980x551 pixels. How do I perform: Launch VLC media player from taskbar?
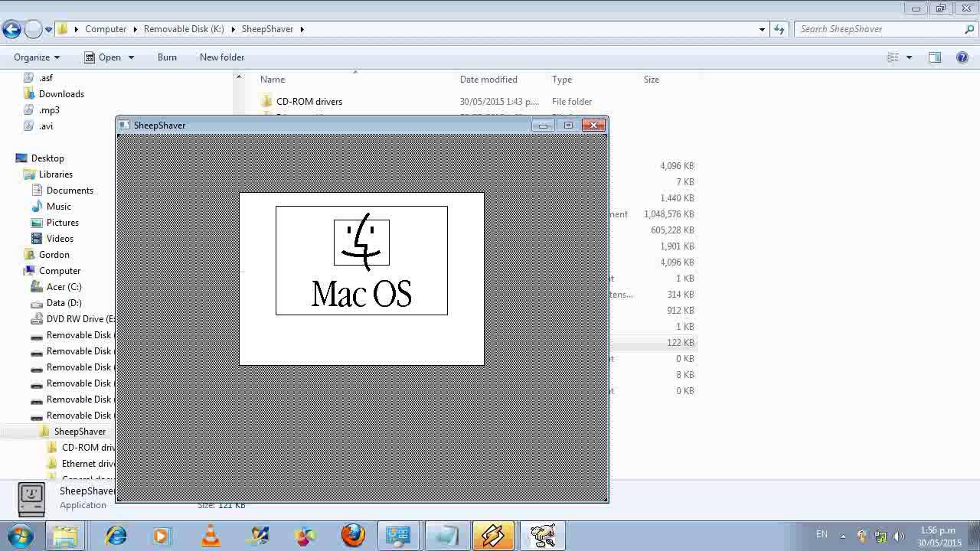(210, 536)
